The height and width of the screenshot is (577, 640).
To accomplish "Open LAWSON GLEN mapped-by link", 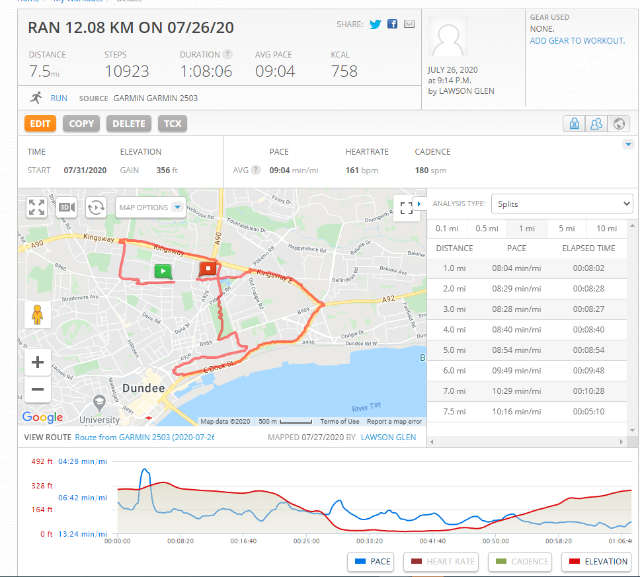I will 388,437.
